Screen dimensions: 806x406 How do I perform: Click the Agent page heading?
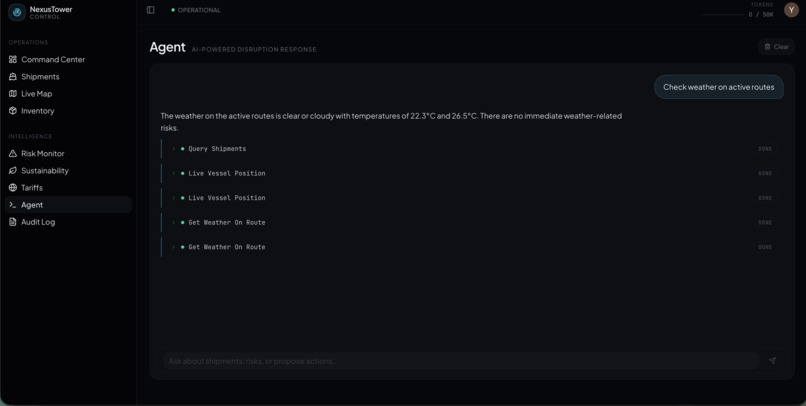(168, 47)
